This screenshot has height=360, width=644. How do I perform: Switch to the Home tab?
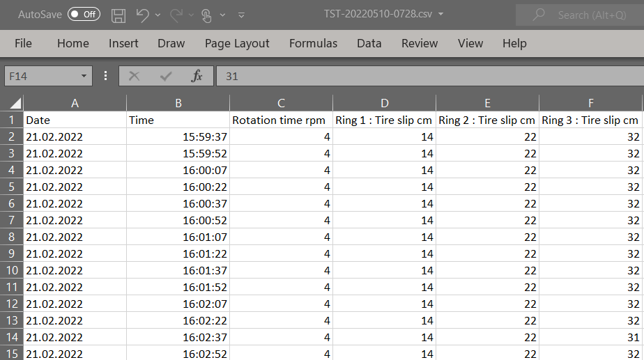click(x=72, y=43)
